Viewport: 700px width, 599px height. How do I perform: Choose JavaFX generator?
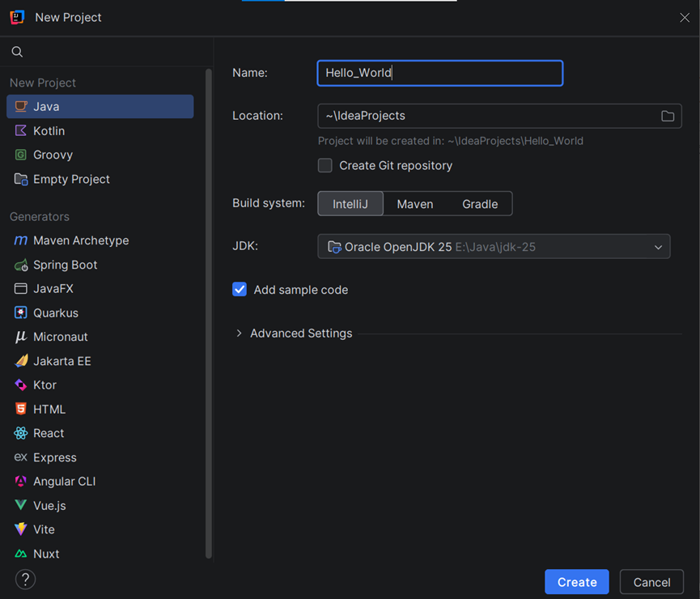[100, 288]
